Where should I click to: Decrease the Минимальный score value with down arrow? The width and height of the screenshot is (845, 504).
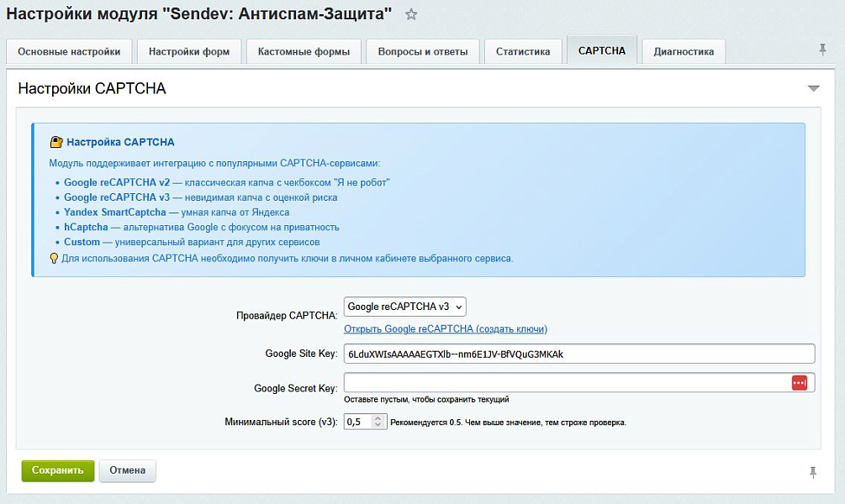point(378,426)
